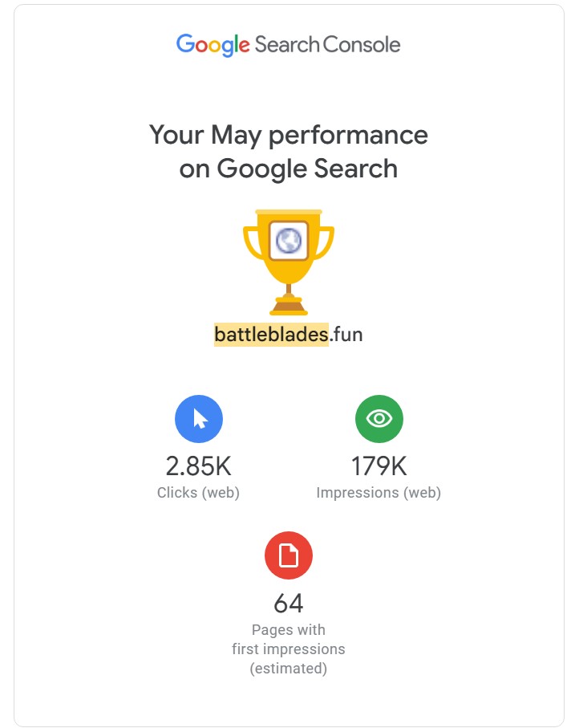Select the 2.85K clicks value
This screenshot has height=728, width=571.
point(198,466)
